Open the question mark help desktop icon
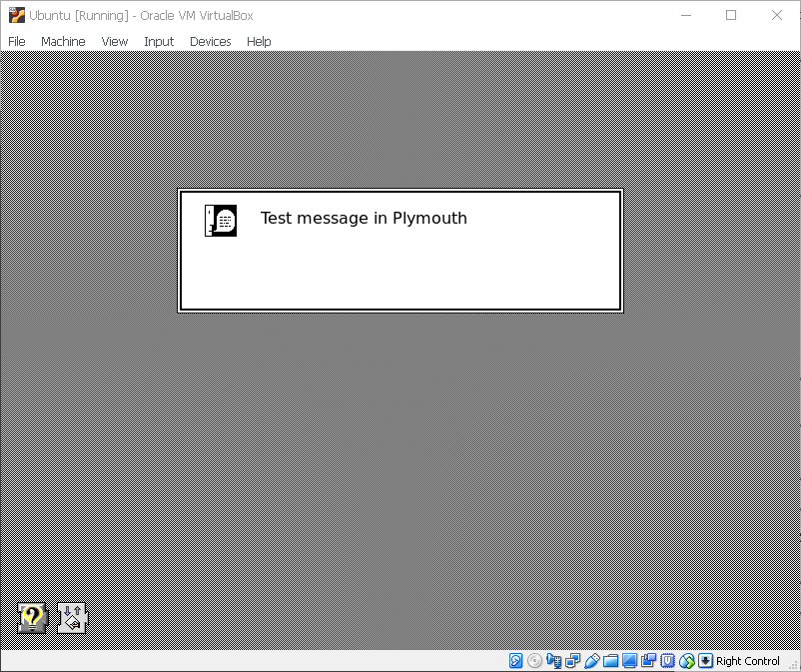 pyautogui.click(x=30, y=618)
